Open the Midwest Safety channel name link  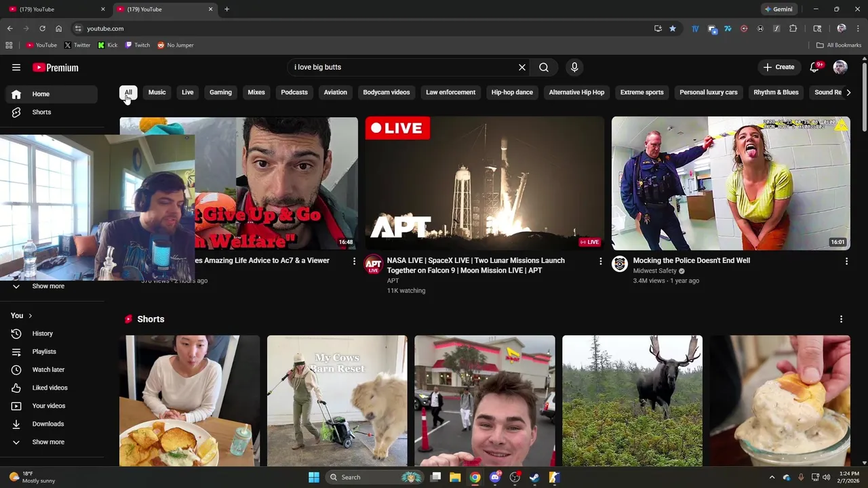654,271
